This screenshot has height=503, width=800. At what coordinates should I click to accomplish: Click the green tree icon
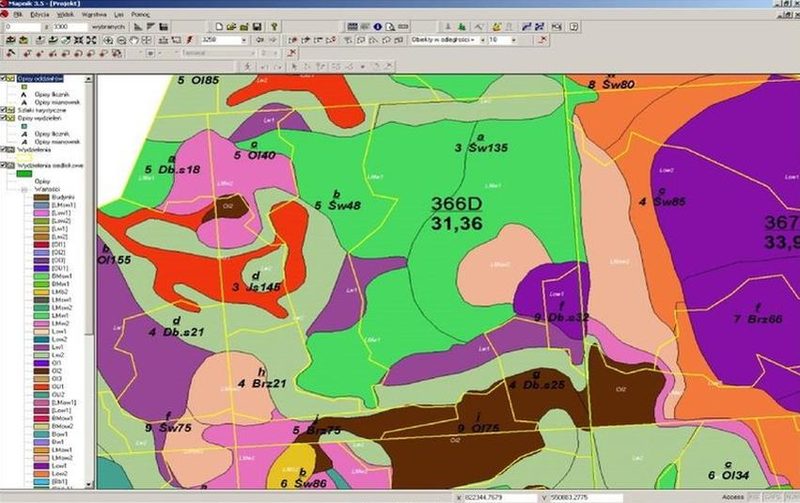tap(462, 27)
